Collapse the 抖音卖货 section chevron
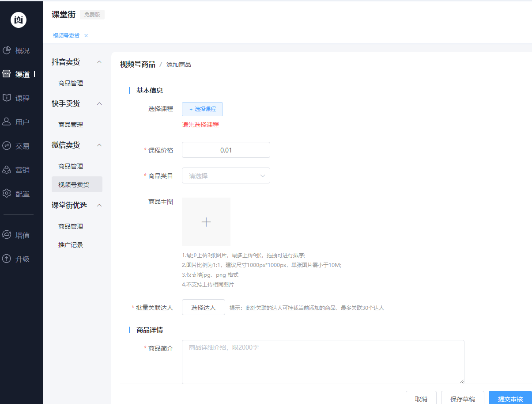532x404 pixels. [99, 62]
